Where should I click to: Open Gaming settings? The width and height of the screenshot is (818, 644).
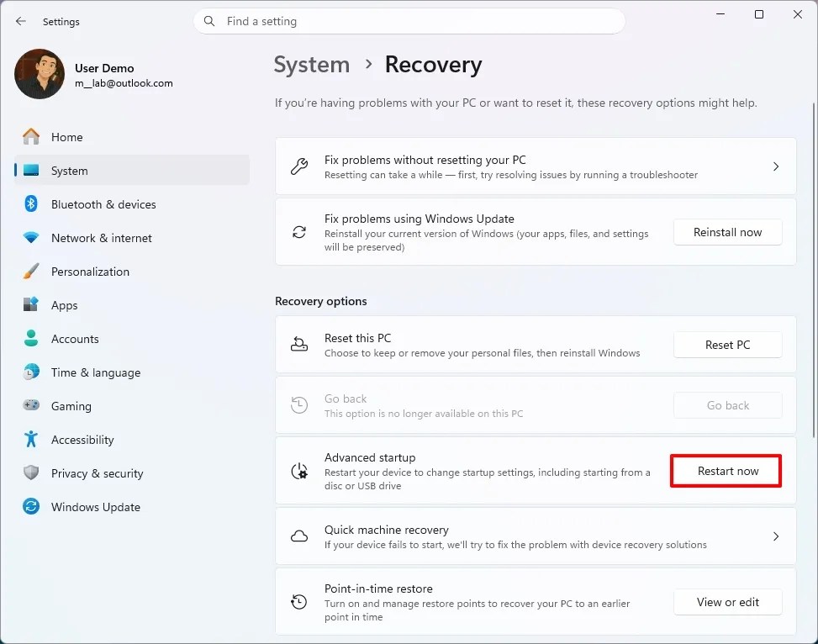point(132,405)
